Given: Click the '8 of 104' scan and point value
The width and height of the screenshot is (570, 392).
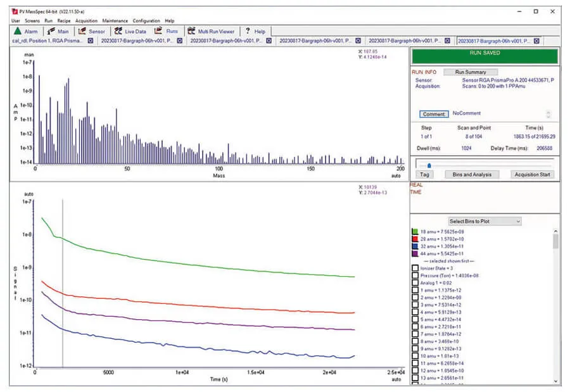Looking at the screenshot, I should click(x=474, y=137).
